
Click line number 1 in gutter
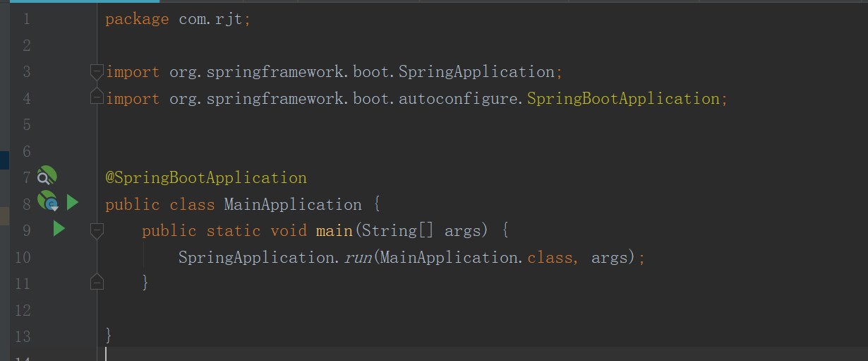tap(27, 19)
